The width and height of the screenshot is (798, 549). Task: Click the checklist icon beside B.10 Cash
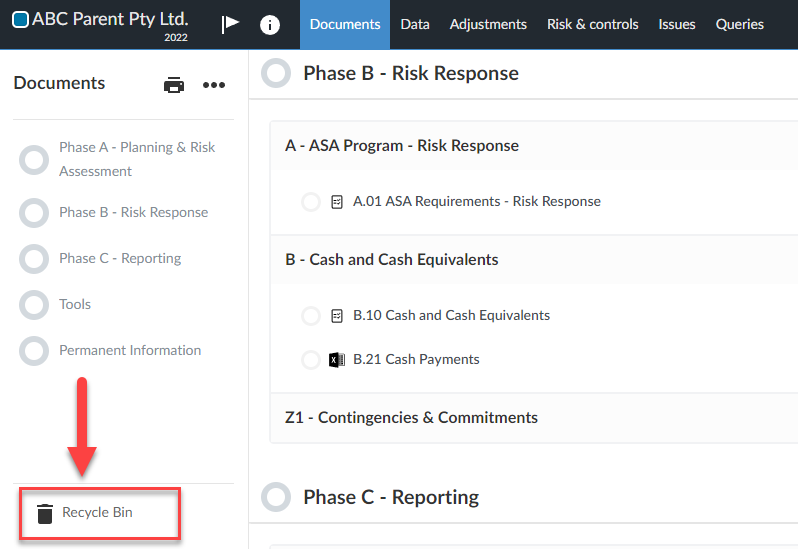(x=337, y=316)
